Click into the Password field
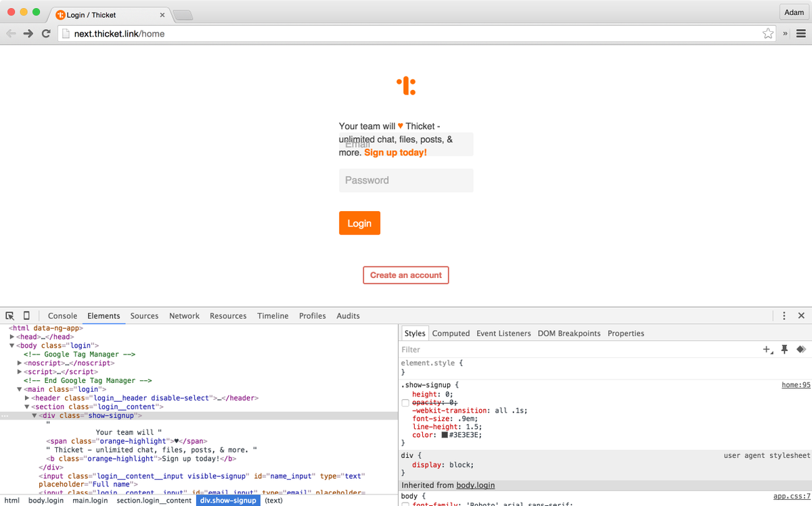812x506 pixels. pos(406,181)
